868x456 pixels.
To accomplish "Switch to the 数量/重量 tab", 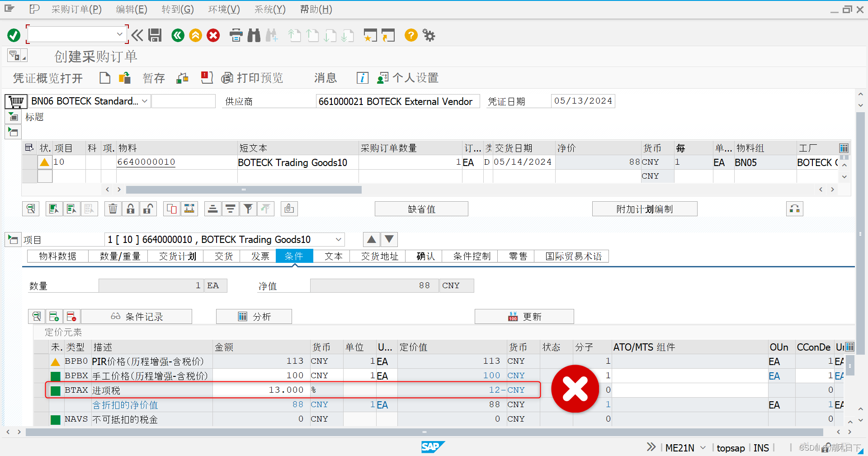I will [120, 256].
